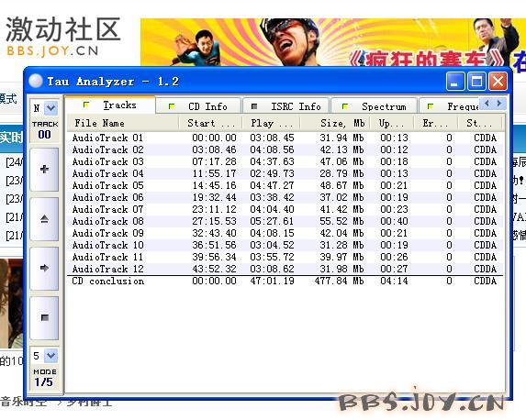Image resolution: width=526 pixels, height=420 pixels.
Task: Open the Spectrum tab
Action: (374, 106)
